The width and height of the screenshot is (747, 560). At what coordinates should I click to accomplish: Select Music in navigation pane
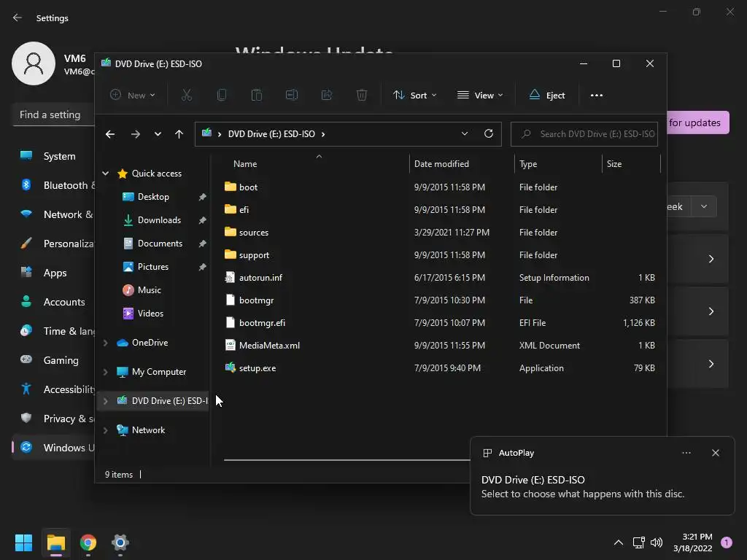point(149,290)
